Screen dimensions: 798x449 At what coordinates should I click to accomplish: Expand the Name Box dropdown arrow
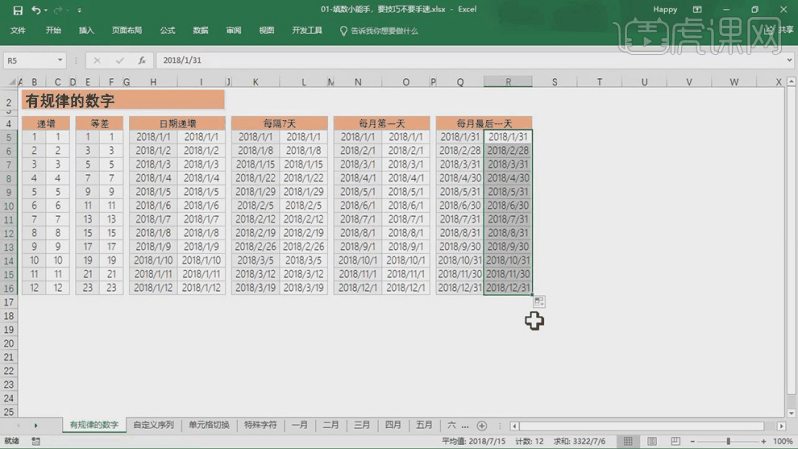(x=60, y=61)
